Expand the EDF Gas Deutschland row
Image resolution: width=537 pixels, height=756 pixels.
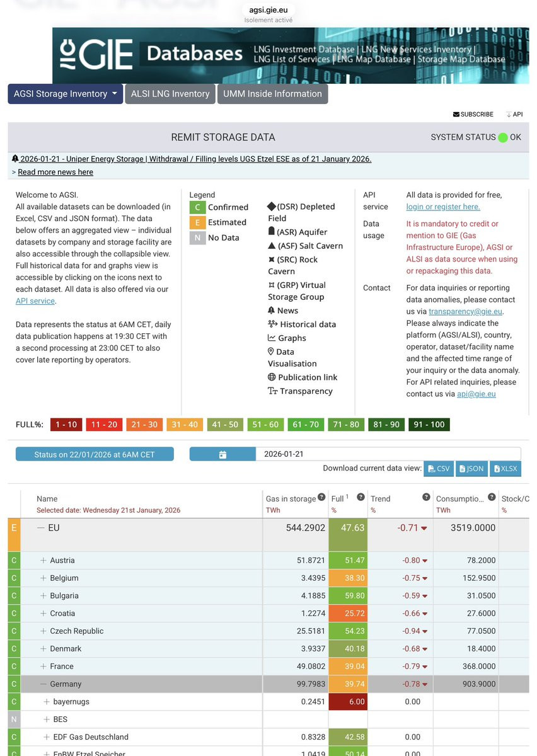pos(47,737)
